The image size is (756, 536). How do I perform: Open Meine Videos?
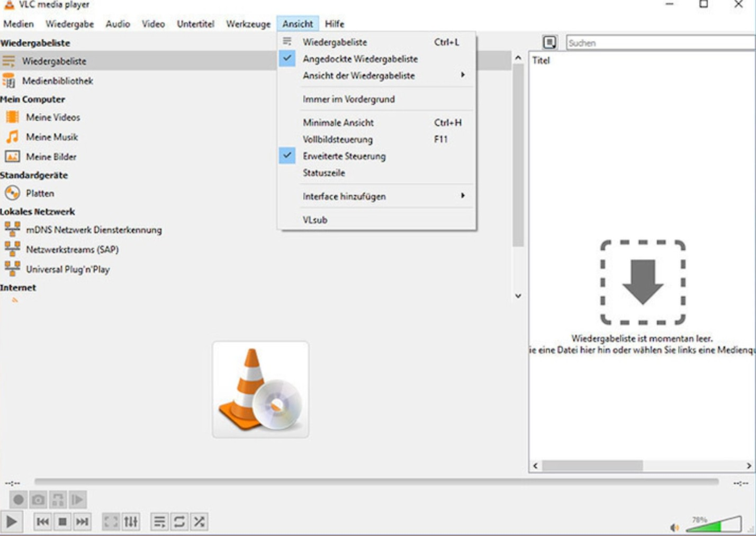(x=53, y=117)
